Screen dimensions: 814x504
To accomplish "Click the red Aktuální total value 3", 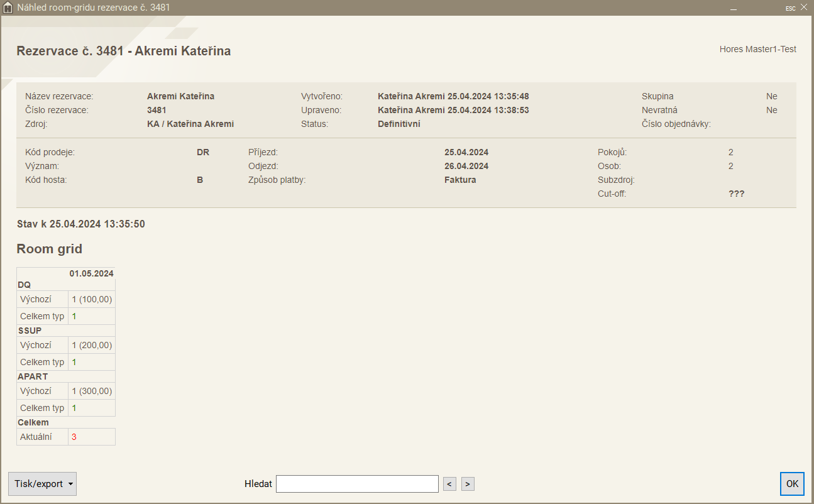I will 74,437.
